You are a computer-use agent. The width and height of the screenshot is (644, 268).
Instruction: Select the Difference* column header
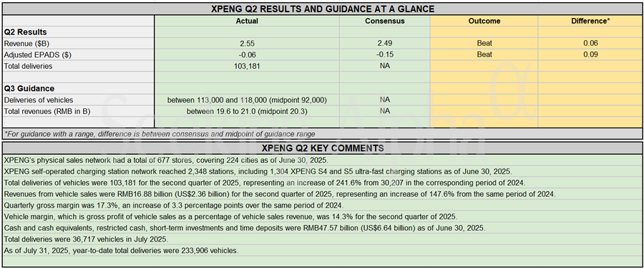click(x=590, y=21)
